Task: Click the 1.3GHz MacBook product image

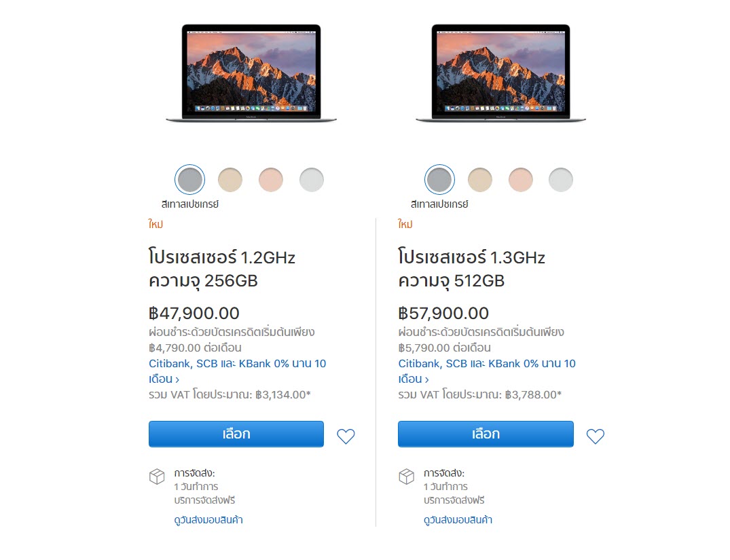Action: pos(500,73)
